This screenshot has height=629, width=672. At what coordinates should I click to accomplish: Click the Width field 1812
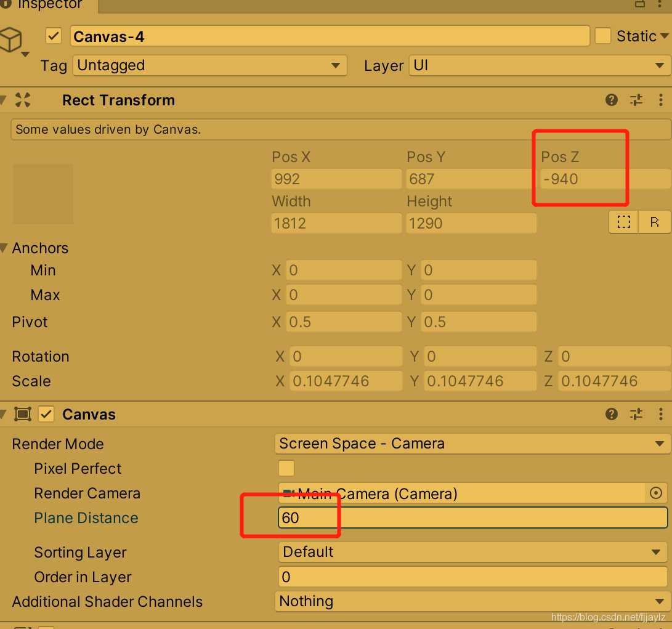click(336, 224)
